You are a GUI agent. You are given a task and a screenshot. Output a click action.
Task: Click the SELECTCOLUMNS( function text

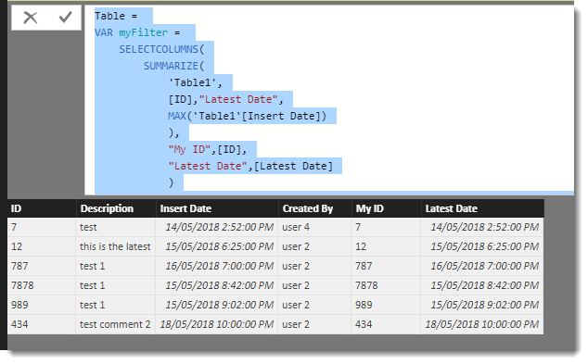coord(161,49)
